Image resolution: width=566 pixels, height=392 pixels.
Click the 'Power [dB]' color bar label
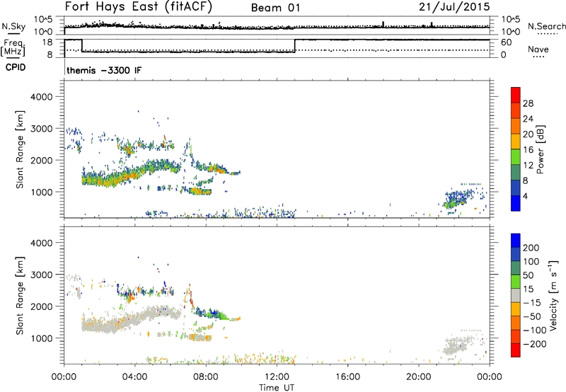540,149
